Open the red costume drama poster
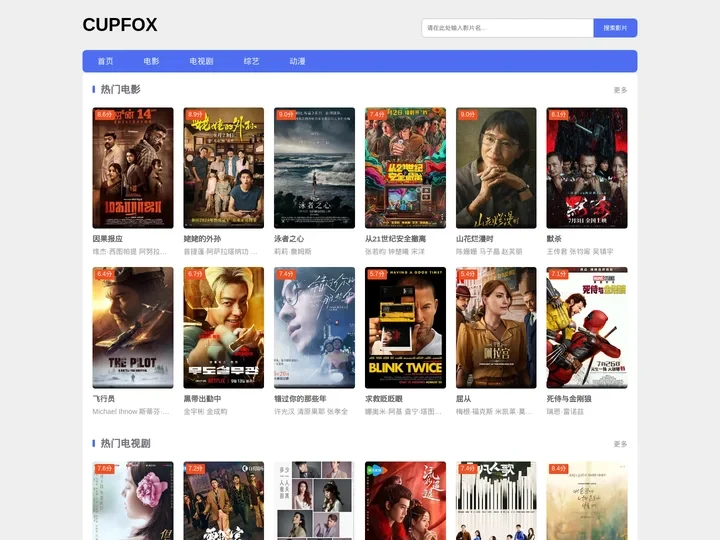The image size is (720, 540). pos(405,501)
